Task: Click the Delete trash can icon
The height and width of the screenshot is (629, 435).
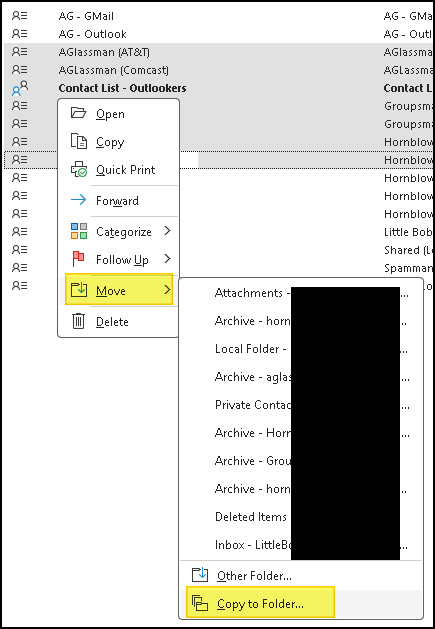Action: coord(78,321)
